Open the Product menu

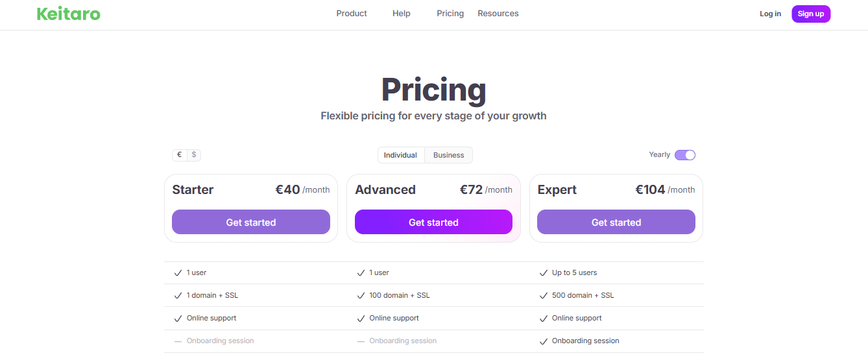(x=352, y=14)
